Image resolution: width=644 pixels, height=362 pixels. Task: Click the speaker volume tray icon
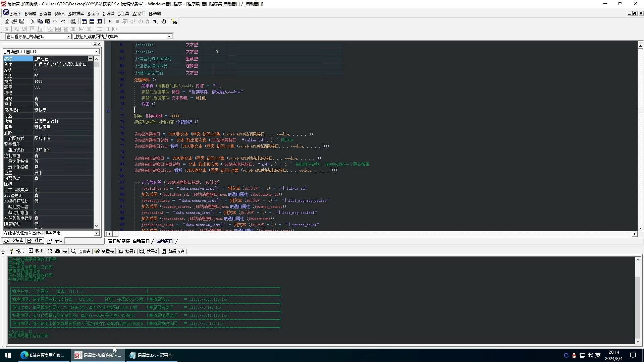coord(590,355)
